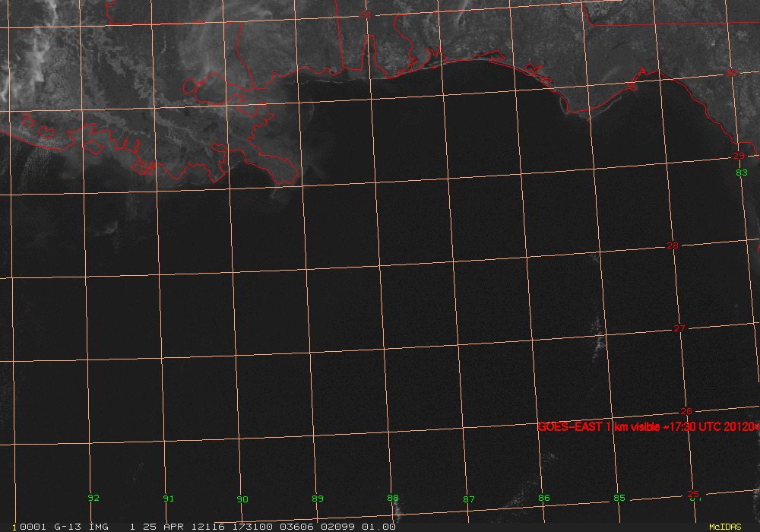Click the red latitude label 30
The image size is (760, 532).
pyautogui.click(x=731, y=73)
